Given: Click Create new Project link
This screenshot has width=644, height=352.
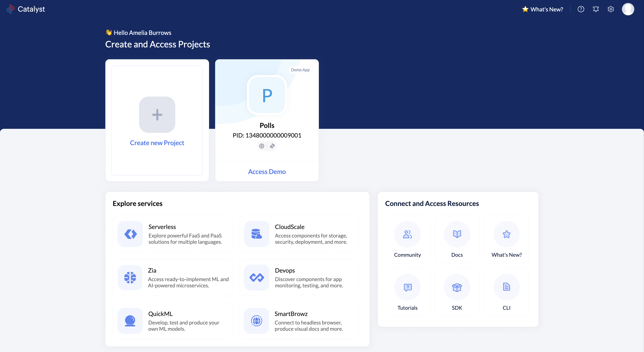Looking at the screenshot, I should click(x=157, y=143).
